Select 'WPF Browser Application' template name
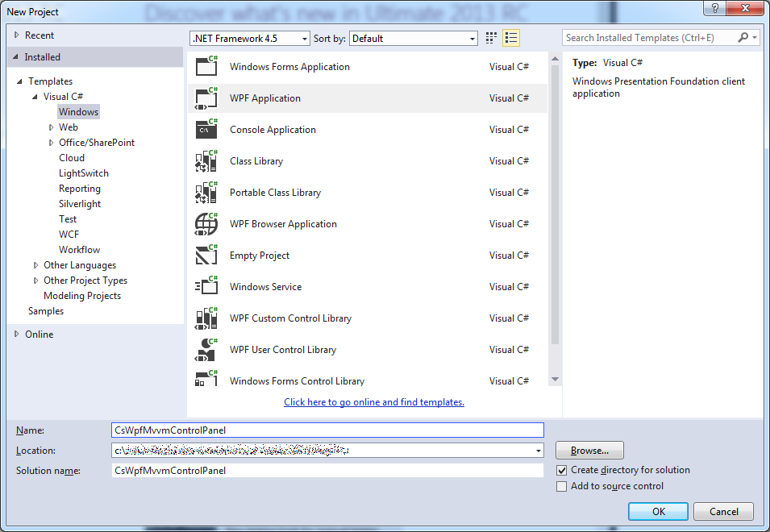 click(x=283, y=224)
